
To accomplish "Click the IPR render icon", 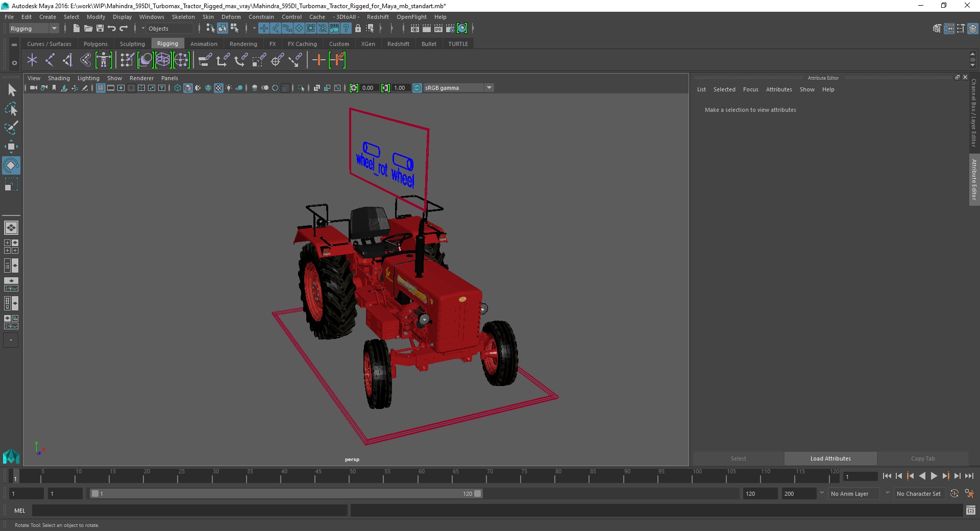I will pos(438,29).
